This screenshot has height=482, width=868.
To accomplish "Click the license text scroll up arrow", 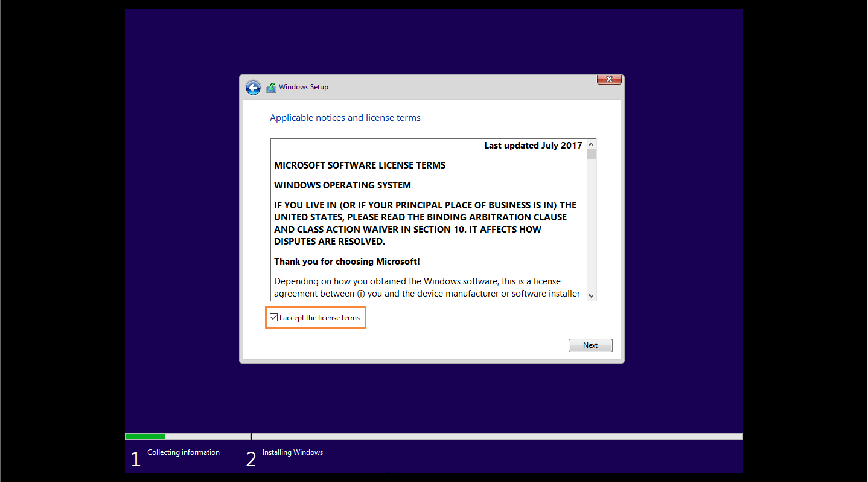I will coord(591,144).
